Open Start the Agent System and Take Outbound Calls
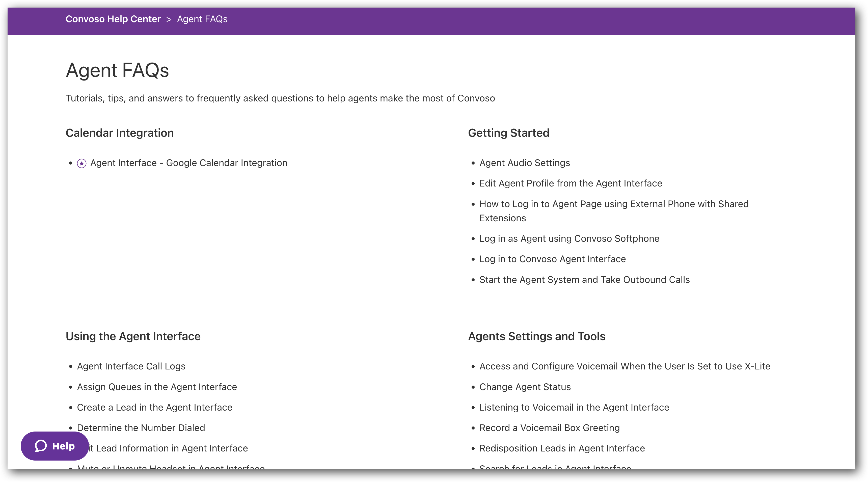The image size is (868, 482). click(584, 280)
